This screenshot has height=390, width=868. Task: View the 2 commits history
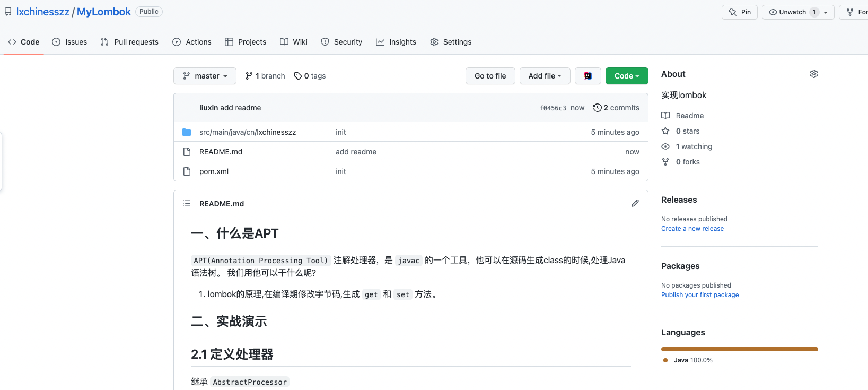click(x=617, y=108)
